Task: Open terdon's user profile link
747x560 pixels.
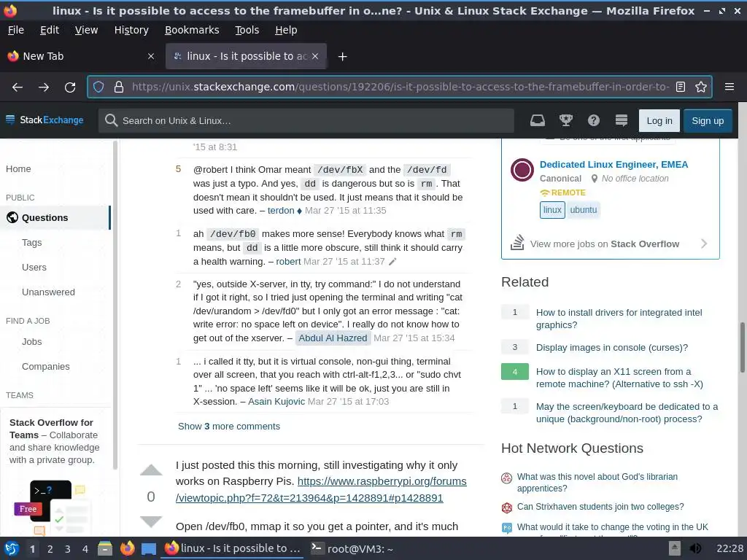Action: [x=281, y=211]
